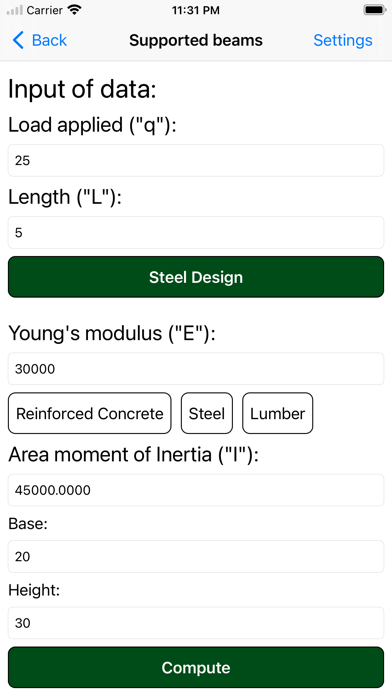Select the Steel material button
392x696 pixels.
point(207,413)
